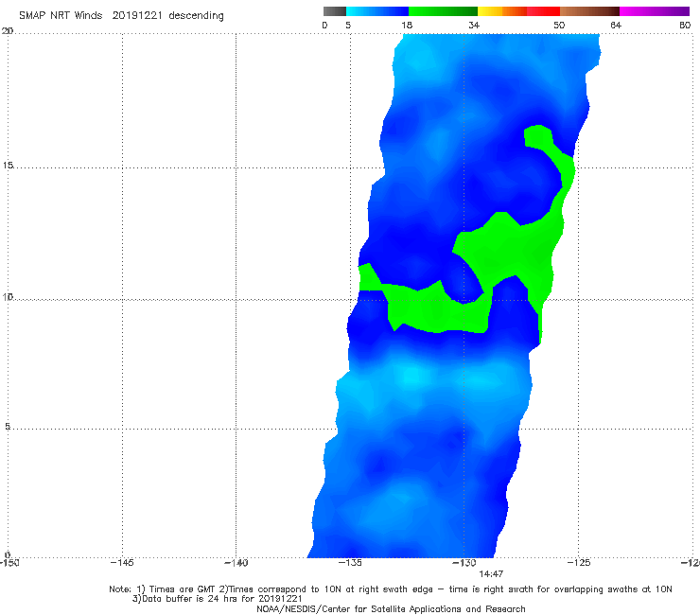700x615 pixels.
Task: Click the color bar label "34"
Action: [x=474, y=26]
